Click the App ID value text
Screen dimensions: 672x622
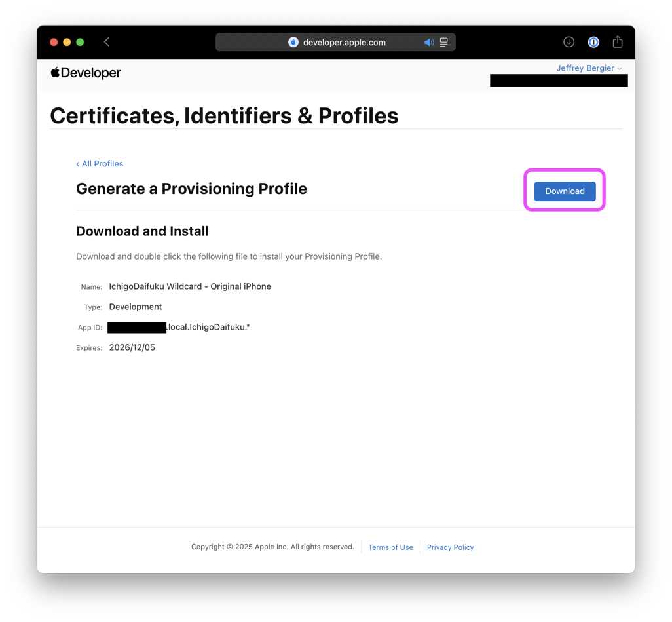[208, 327]
